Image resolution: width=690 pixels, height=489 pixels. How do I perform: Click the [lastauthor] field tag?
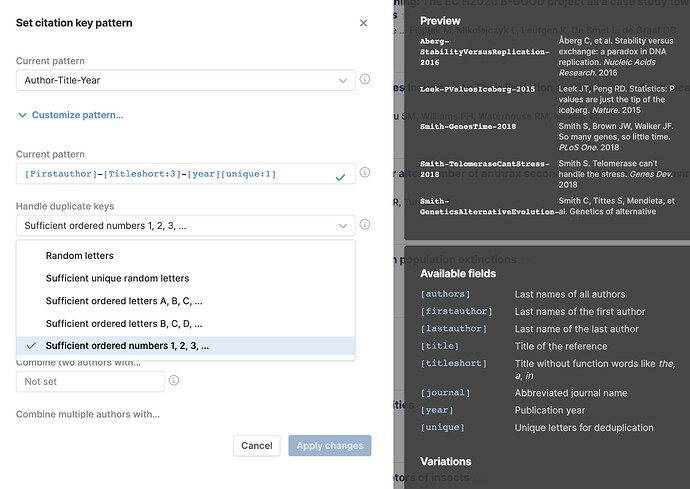point(454,329)
